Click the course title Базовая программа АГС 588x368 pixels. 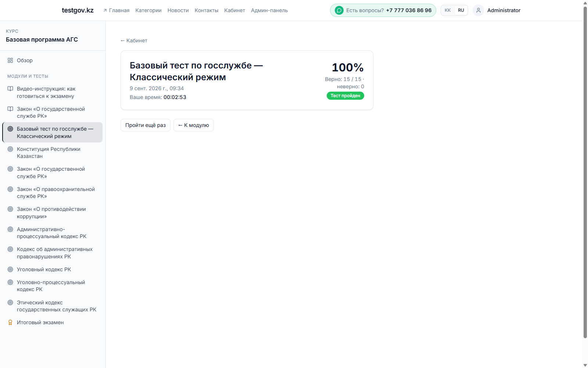[x=42, y=40]
